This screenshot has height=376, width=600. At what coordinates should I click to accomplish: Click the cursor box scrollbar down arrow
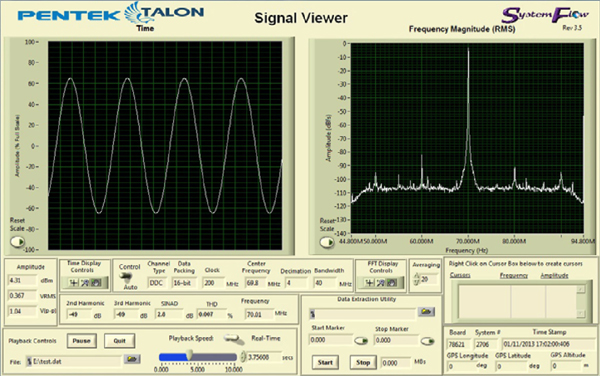pos(581,314)
